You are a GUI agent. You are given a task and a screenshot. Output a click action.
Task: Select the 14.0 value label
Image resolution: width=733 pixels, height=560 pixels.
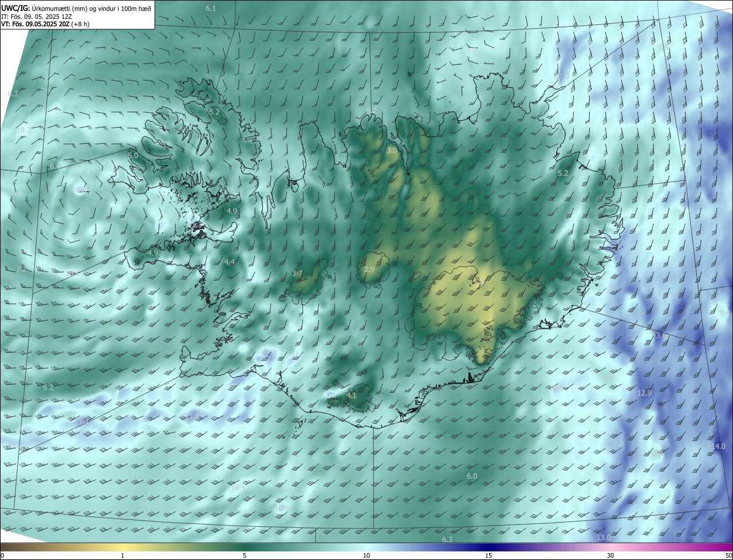click(x=718, y=446)
